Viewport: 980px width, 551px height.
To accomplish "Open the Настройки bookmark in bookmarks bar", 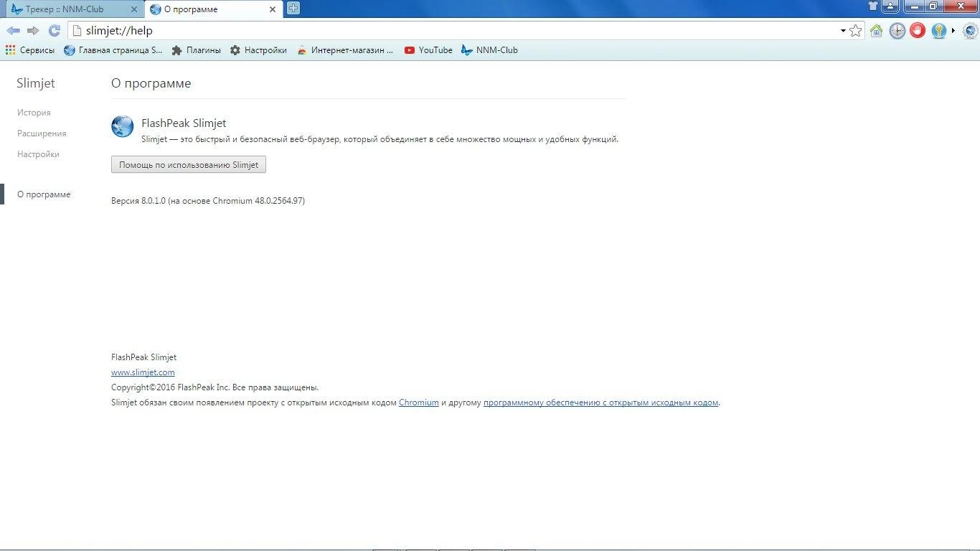I will (258, 50).
